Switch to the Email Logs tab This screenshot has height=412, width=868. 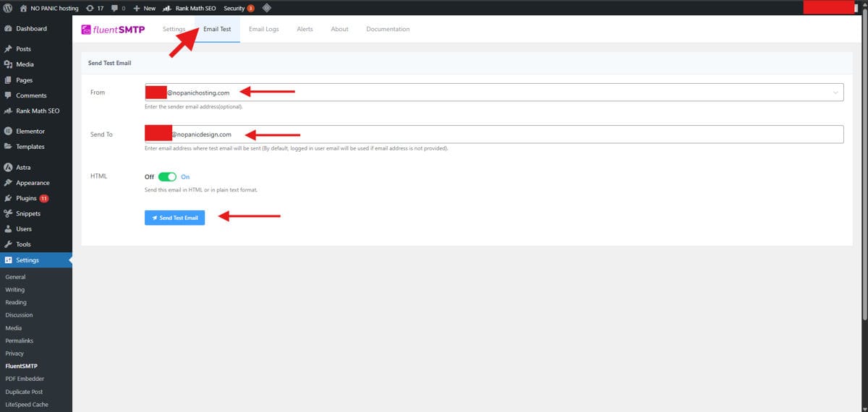coord(263,29)
